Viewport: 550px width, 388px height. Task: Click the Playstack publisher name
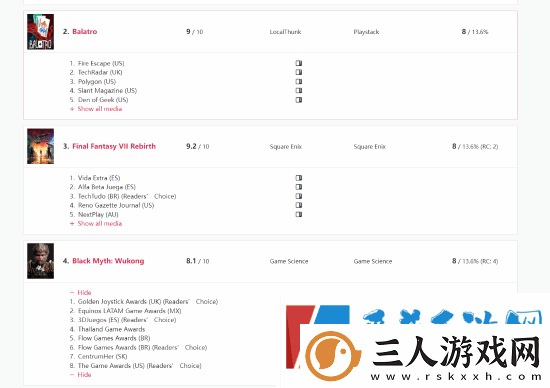coord(366,32)
